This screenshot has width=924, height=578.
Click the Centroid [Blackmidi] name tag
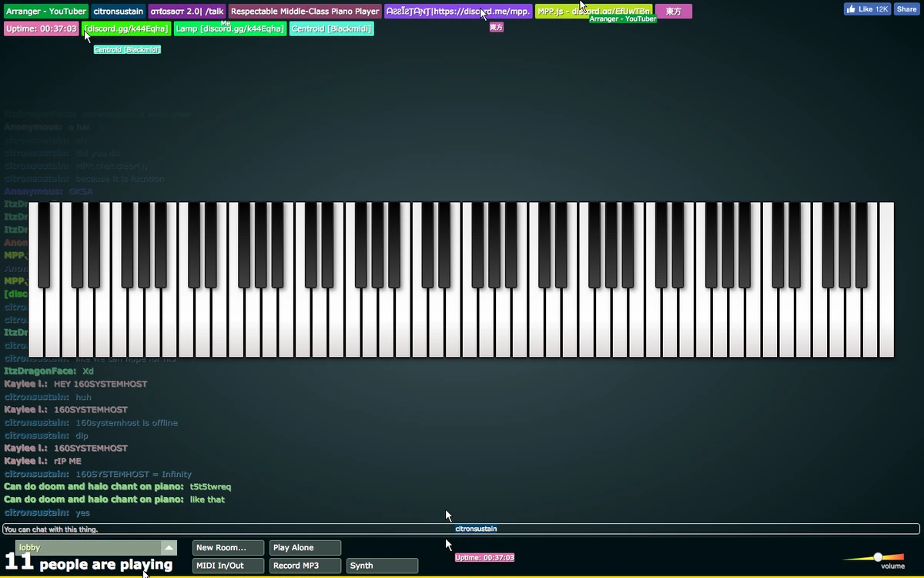pyautogui.click(x=331, y=28)
